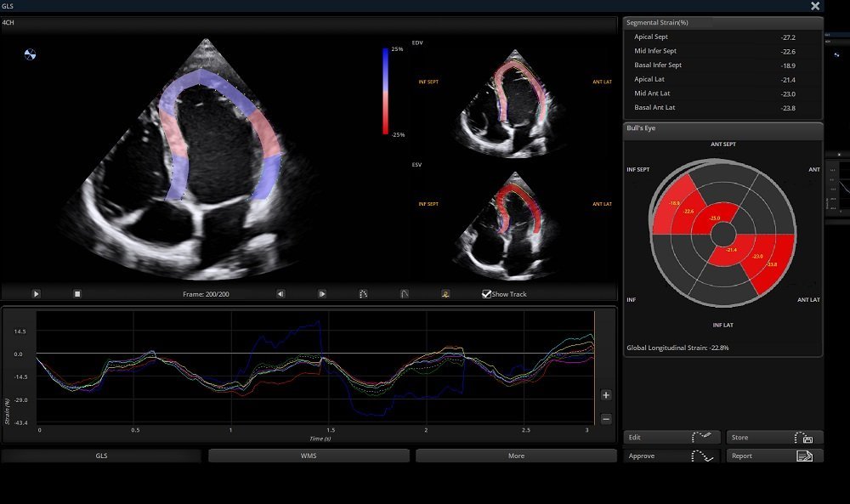Generate the Report
The image size is (850, 504).
point(774,456)
